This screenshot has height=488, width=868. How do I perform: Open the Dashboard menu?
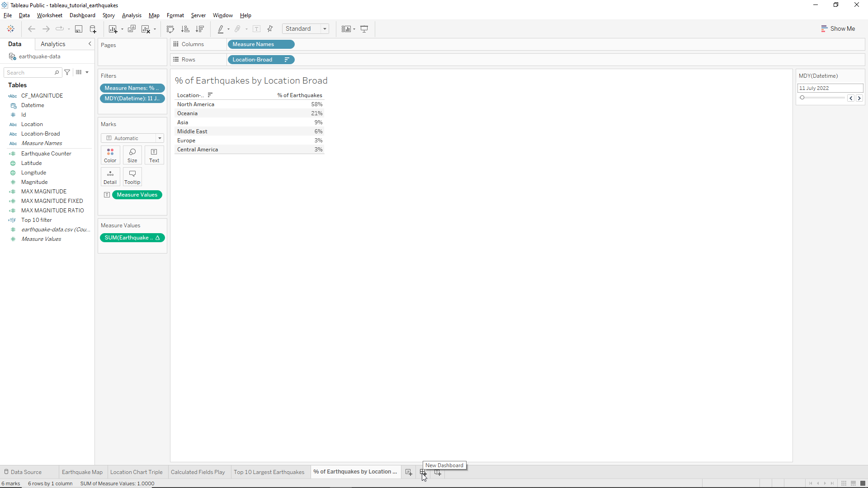(x=82, y=15)
